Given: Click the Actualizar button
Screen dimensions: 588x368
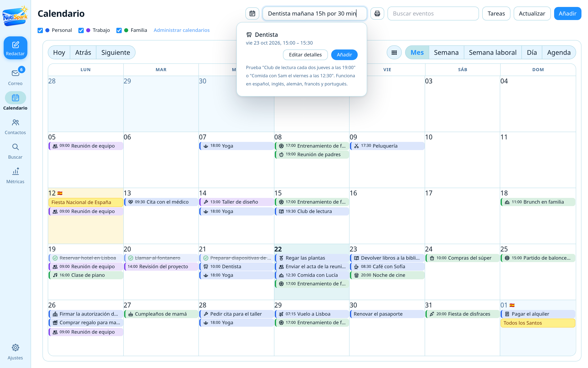Looking at the screenshot, I should click(532, 13).
